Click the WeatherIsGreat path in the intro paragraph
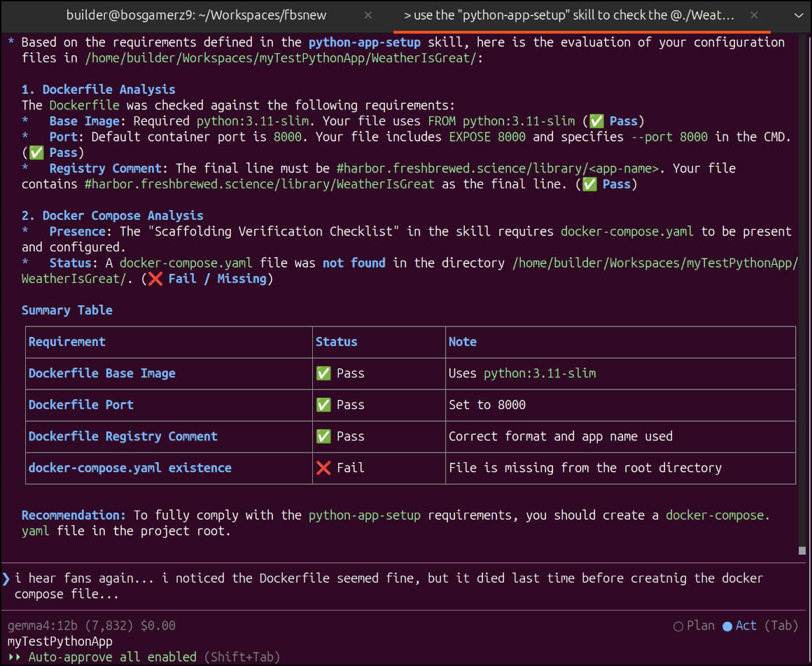 [280, 58]
